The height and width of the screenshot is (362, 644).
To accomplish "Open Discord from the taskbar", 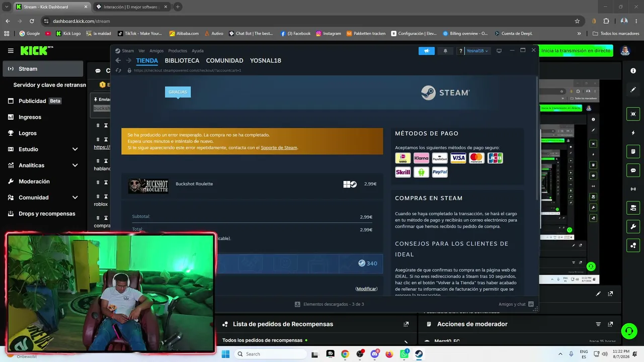I will [x=374, y=354].
